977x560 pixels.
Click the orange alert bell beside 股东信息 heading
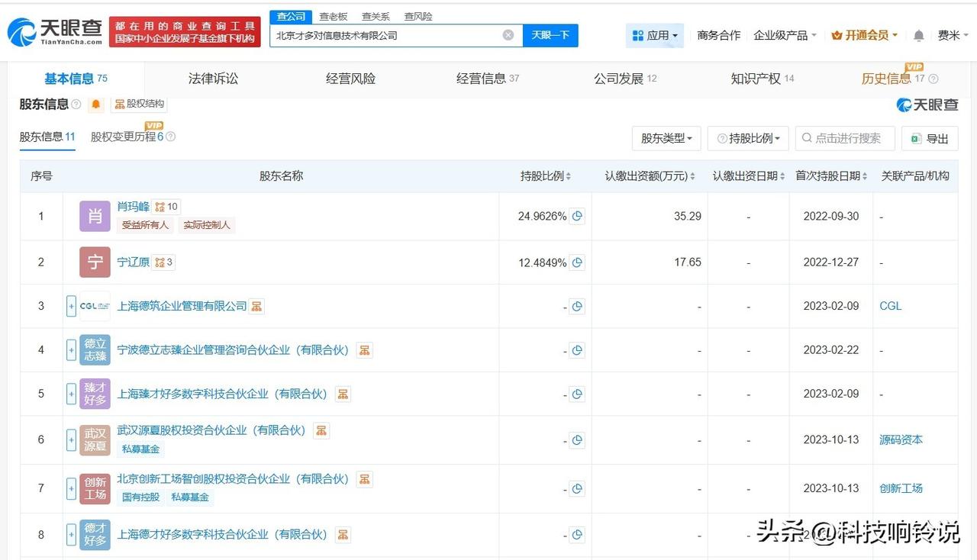click(96, 104)
